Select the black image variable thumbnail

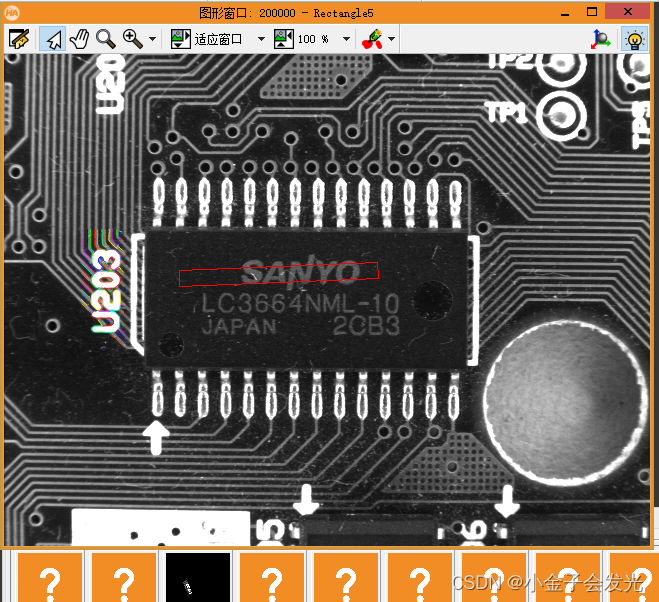click(198, 578)
